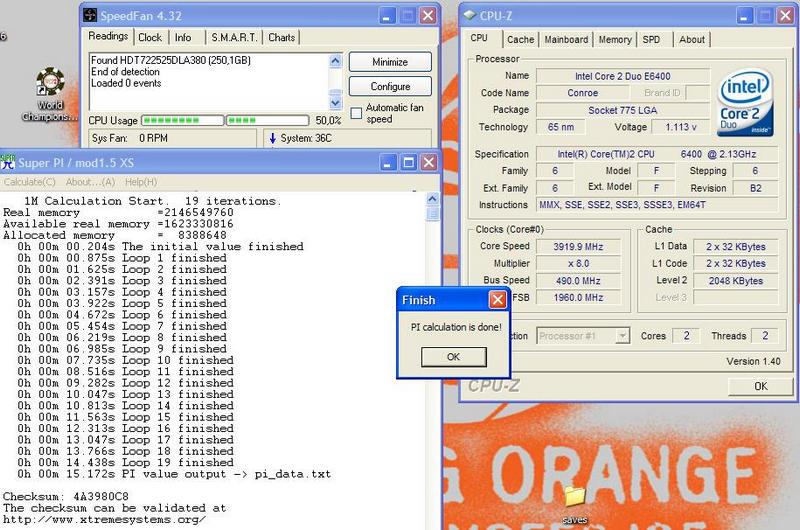800x530 pixels.
Task: Open World Champions desktop shortcut icon
Action: (50, 82)
